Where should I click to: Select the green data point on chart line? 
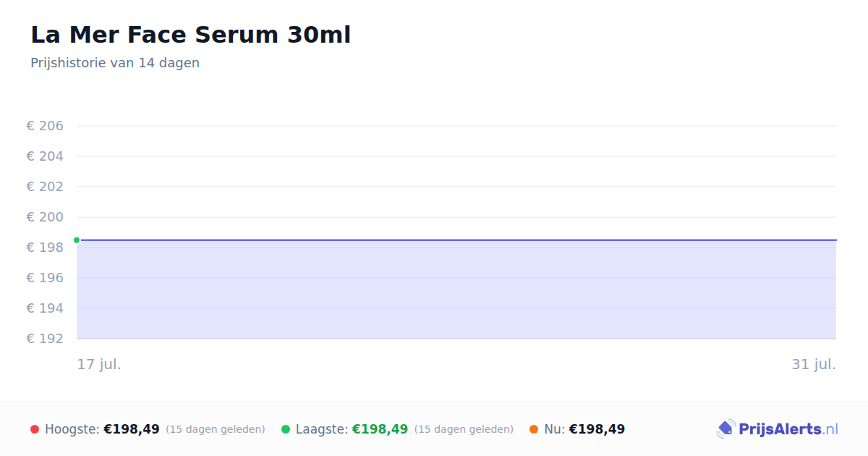(x=77, y=240)
